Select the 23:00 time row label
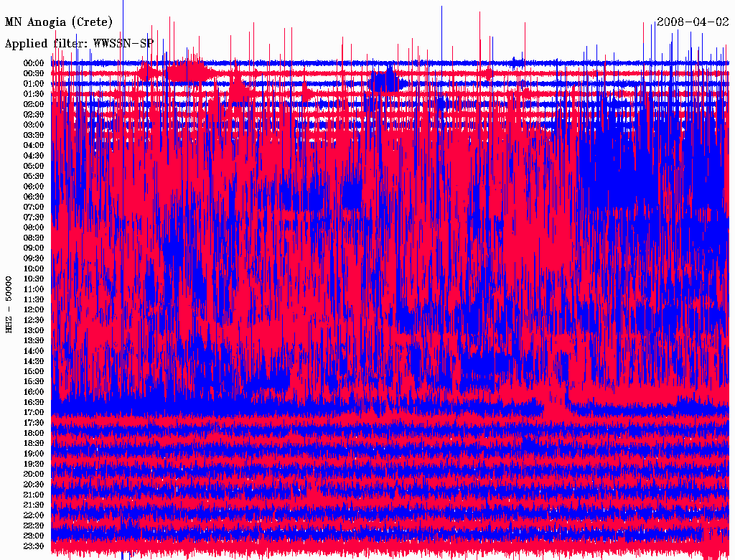The height and width of the screenshot is (560, 735). click(x=34, y=536)
